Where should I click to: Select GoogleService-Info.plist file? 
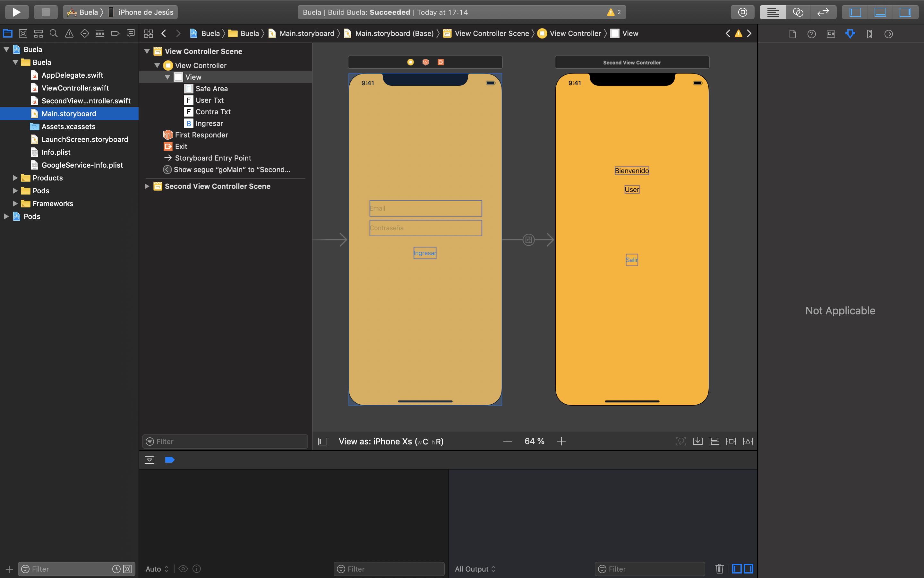[x=82, y=165]
